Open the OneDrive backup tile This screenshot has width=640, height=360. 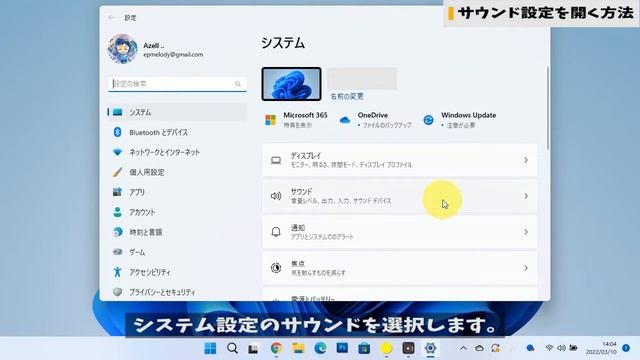[376, 120]
